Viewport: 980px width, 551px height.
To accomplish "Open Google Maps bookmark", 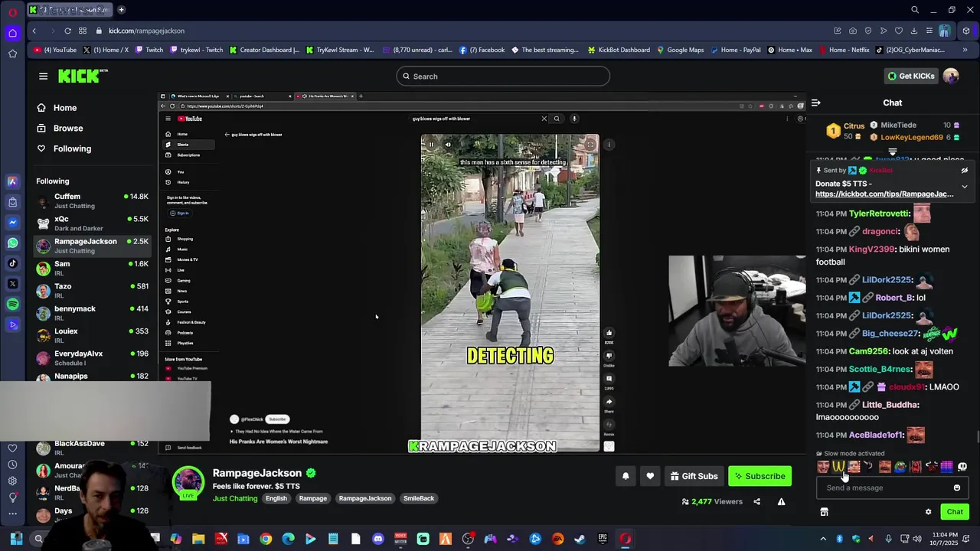I will click(x=679, y=50).
